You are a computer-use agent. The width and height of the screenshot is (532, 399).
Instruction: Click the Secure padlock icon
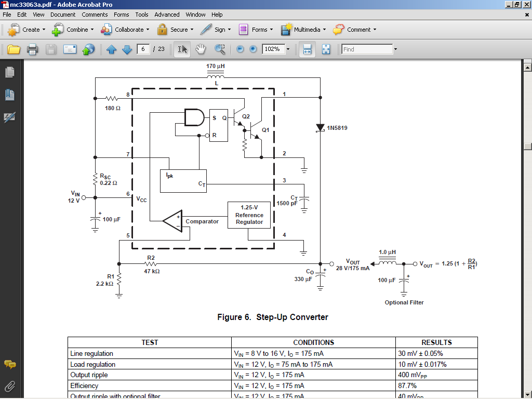pyautogui.click(x=162, y=30)
